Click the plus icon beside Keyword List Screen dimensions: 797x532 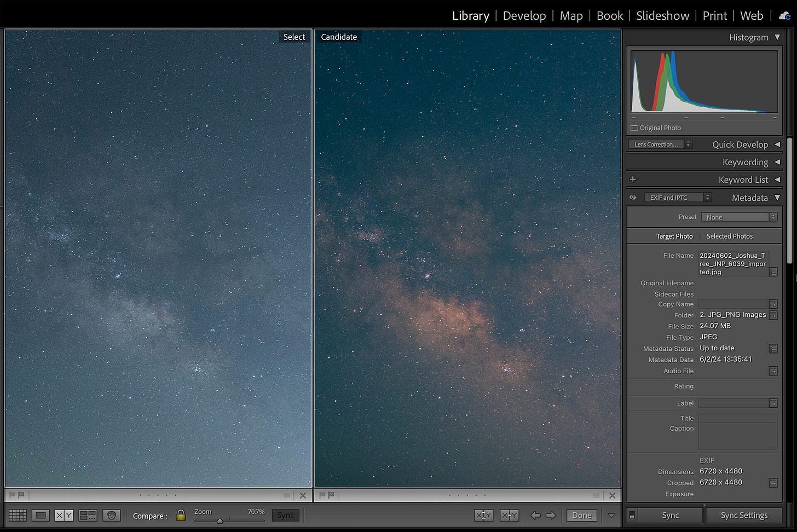[x=633, y=180]
